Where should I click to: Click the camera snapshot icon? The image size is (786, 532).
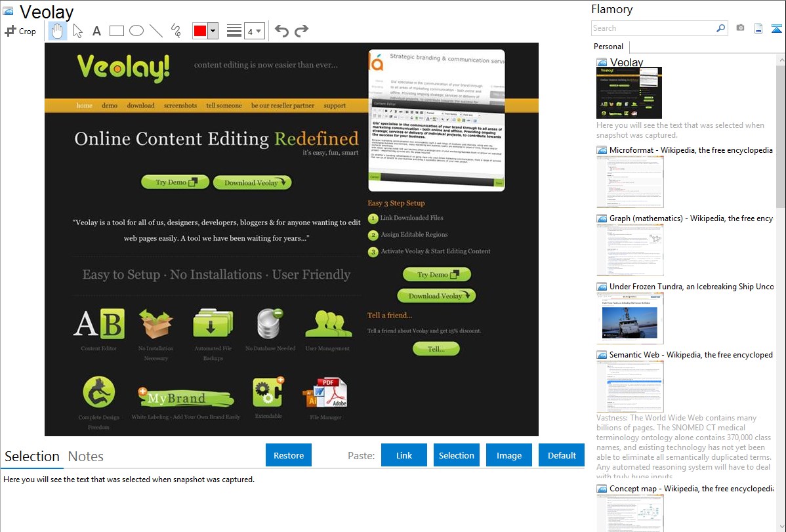click(740, 28)
